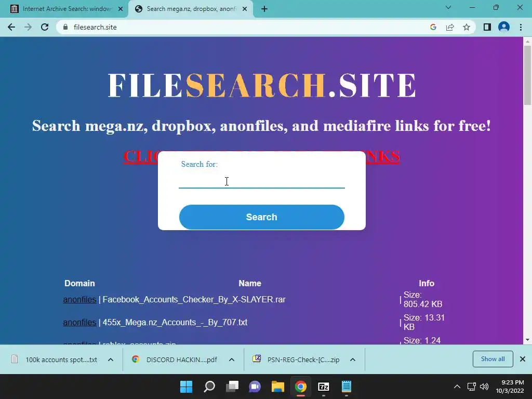The width and height of the screenshot is (532, 399).
Task: Open network settings from system tray
Action: [x=472, y=387]
